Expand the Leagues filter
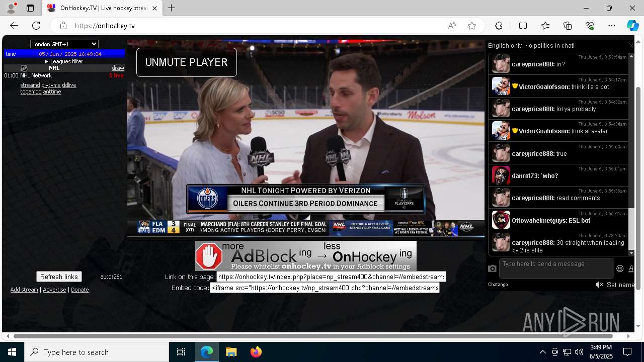The width and height of the screenshot is (644, 362). [x=64, y=61]
